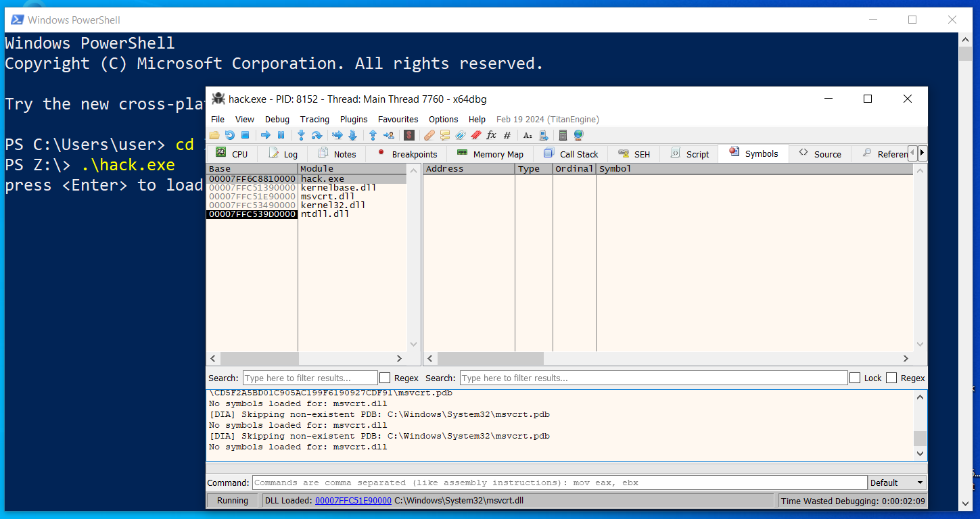Viewport: 980px width, 519px height.
Task: Switch to the SEH tab
Action: pyautogui.click(x=634, y=154)
